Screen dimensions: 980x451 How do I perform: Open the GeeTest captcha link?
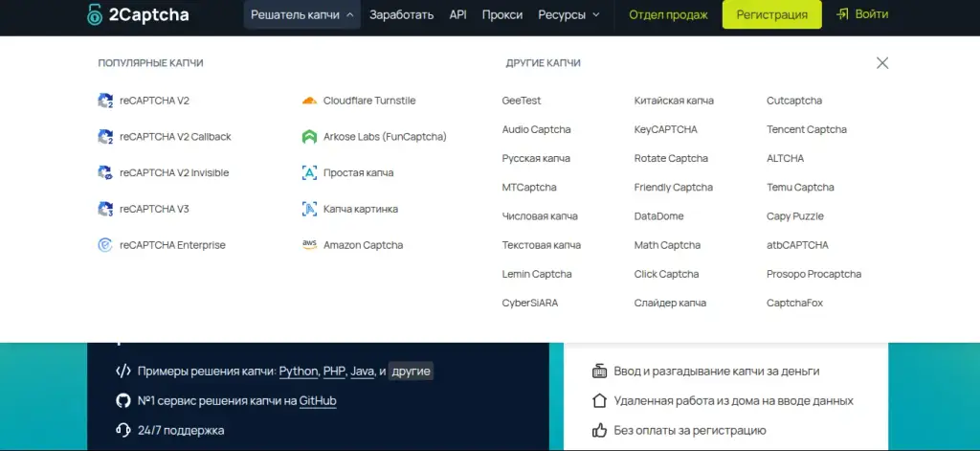tap(522, 101)
